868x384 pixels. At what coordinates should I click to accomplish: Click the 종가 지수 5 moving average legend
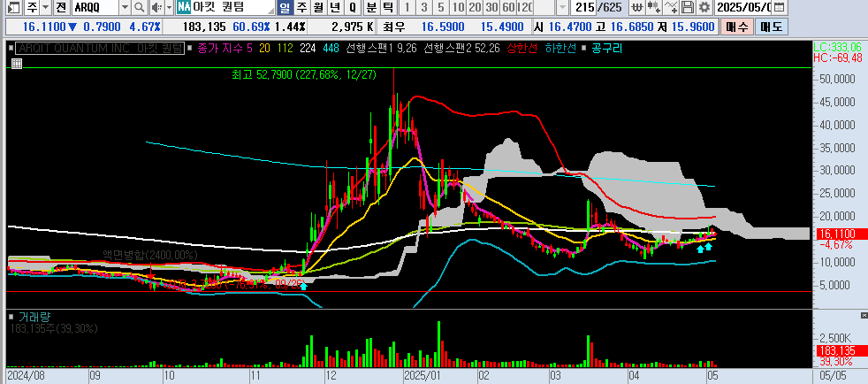tap(225, 48)
